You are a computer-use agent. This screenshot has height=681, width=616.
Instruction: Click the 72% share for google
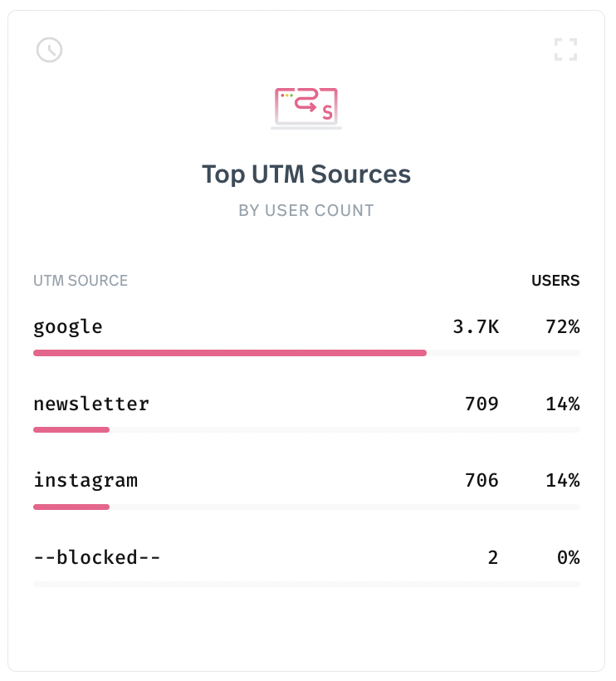tap(563, 326)
